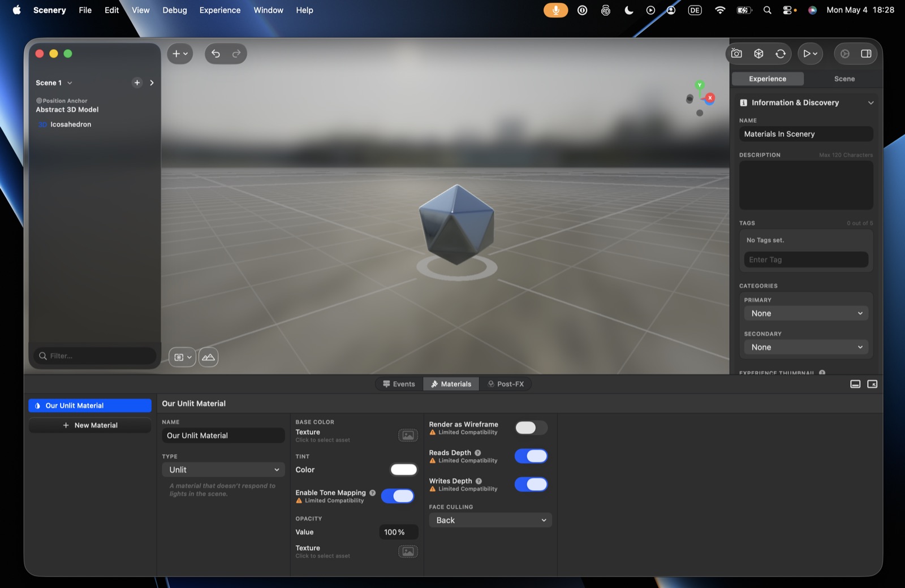Edit the Materials In Scenery name field
The width and height of the screenshot is (905, 588).
tap(806, 134)
